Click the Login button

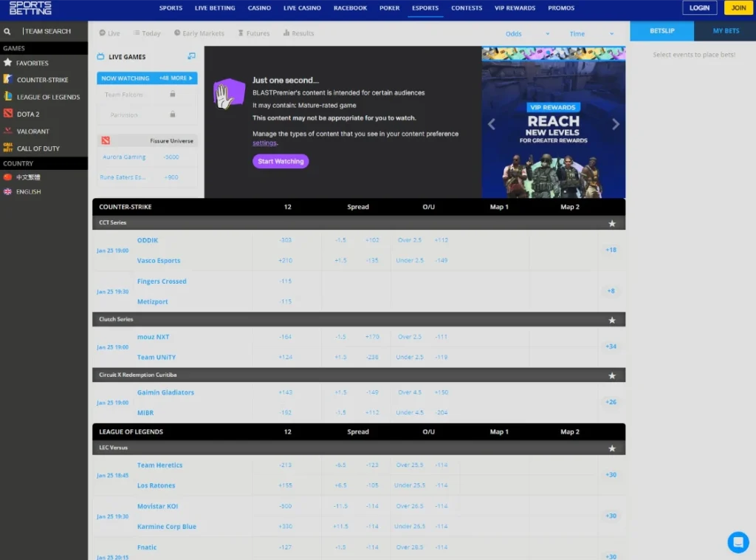coord(699,7)
